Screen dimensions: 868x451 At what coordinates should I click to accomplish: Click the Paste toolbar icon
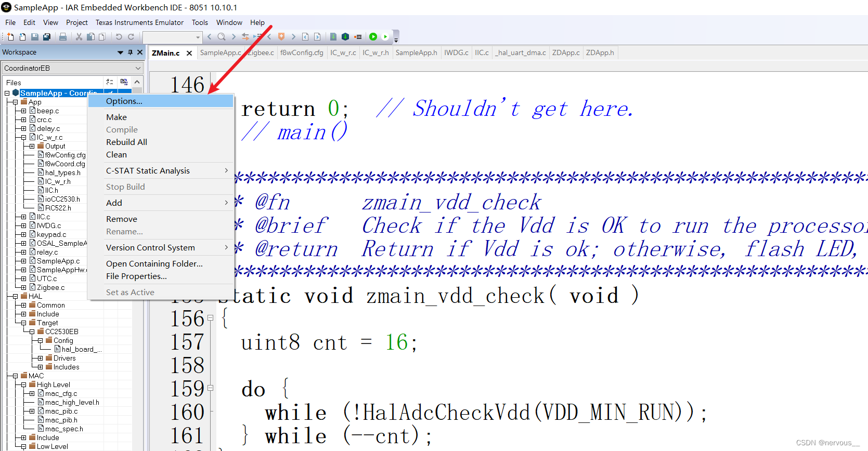tap(102, 37)
